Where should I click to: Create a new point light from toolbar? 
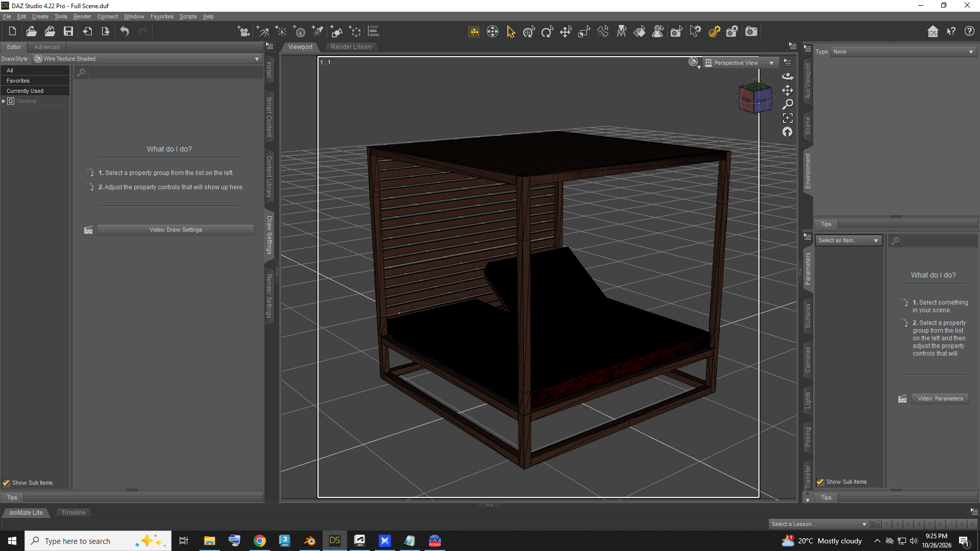pos(281,32)
